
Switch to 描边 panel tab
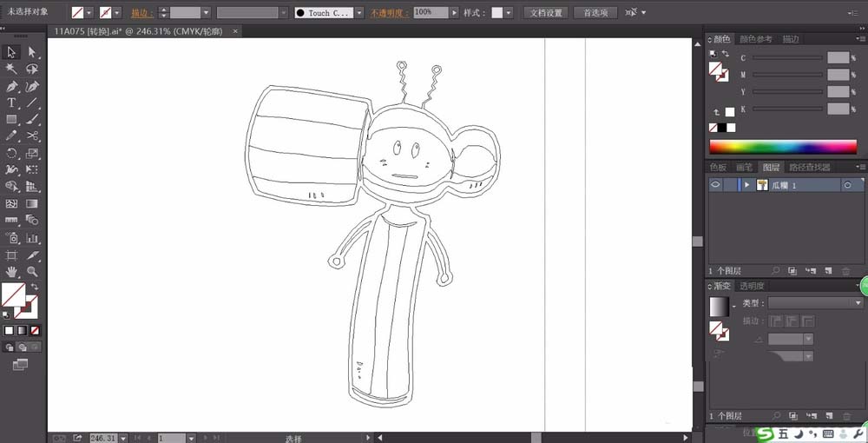pyautogui.click(x=791, y=39)
